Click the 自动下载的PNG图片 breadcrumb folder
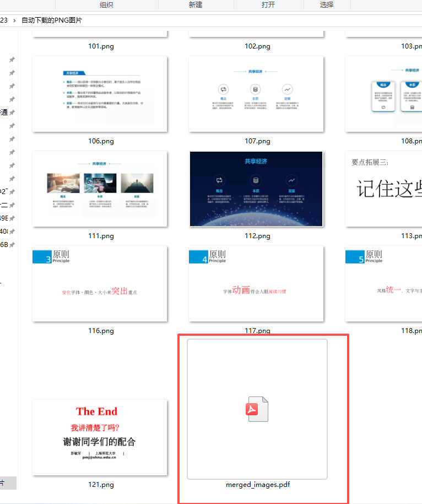This screenshot has width=422, height=504. point(52,20)
